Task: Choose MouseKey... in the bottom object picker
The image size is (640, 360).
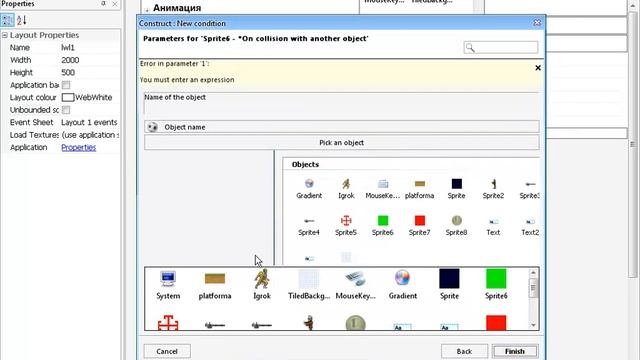Action: 356,285
